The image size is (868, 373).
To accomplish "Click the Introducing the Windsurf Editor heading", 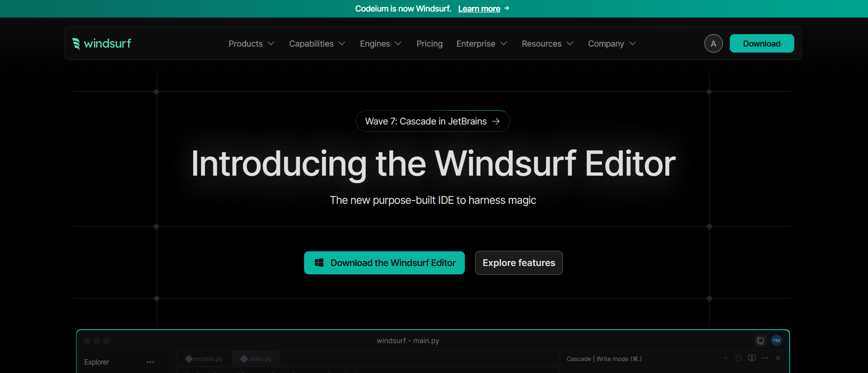I will point(433,164).
